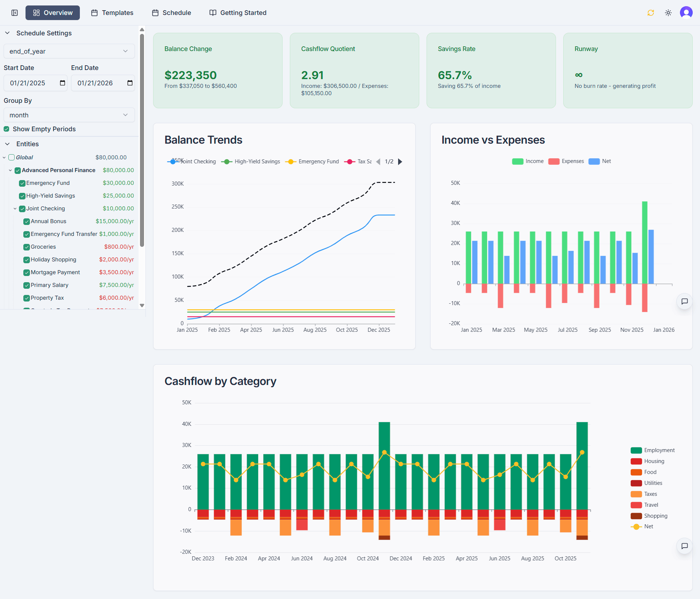This screenshot has height=599, width=700.
Task: Collapse the Joint Checking tree node
Action: [x=15, y=209]
